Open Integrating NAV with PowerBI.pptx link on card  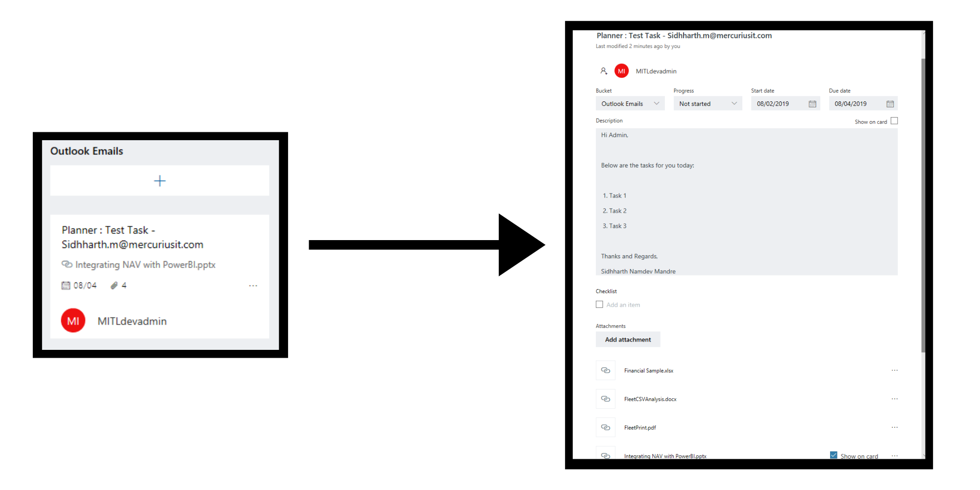pyautogui.click(x=145, y=265)
